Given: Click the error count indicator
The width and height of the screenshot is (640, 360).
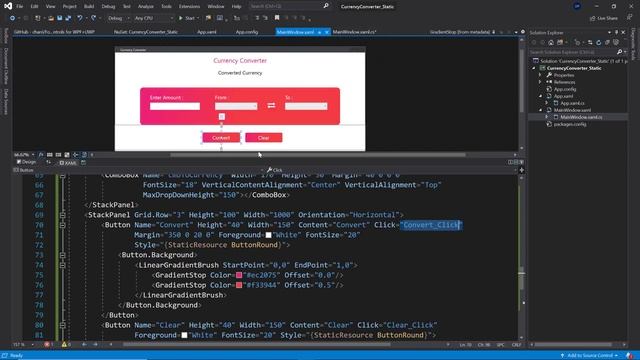Looking at the screenshot, I should coord(49,344).
